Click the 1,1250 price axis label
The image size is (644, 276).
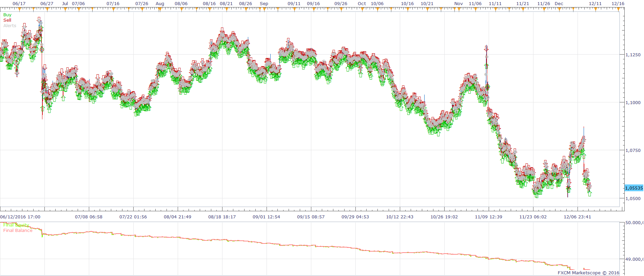coord(633,55)
